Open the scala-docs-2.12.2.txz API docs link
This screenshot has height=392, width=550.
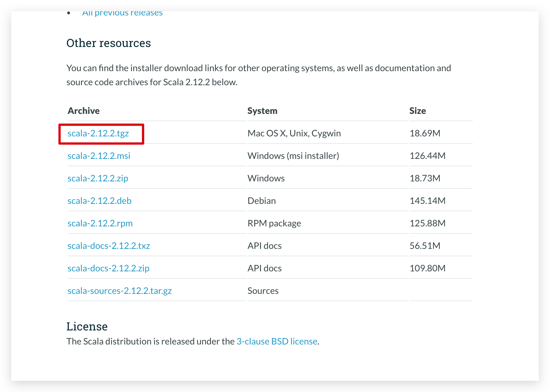109,245
